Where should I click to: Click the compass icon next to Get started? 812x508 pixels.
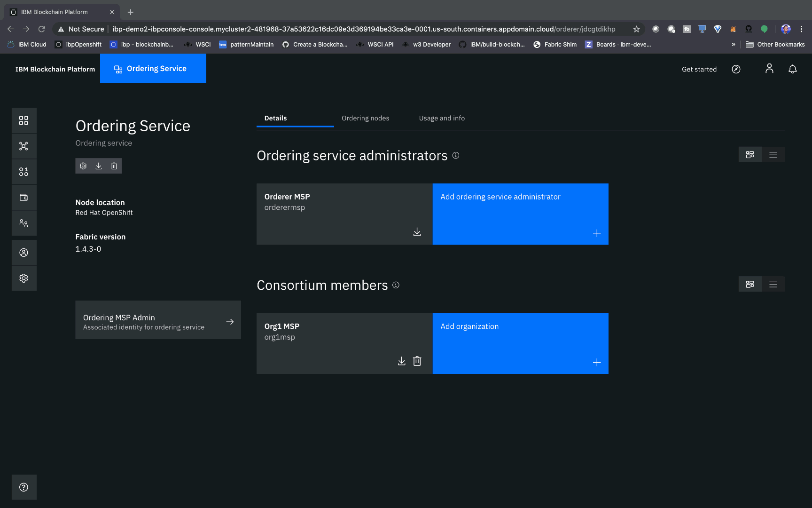tap(736, 69)
